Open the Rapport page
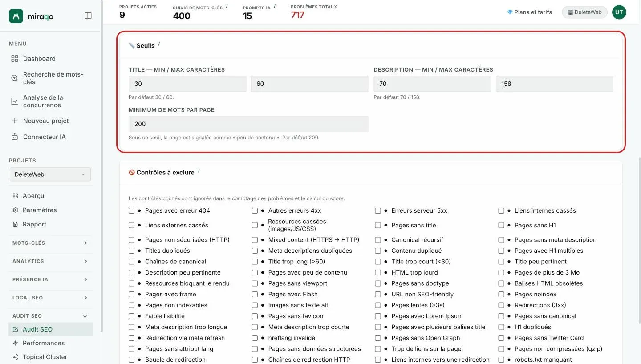641x364 pixels. point(50,224)
